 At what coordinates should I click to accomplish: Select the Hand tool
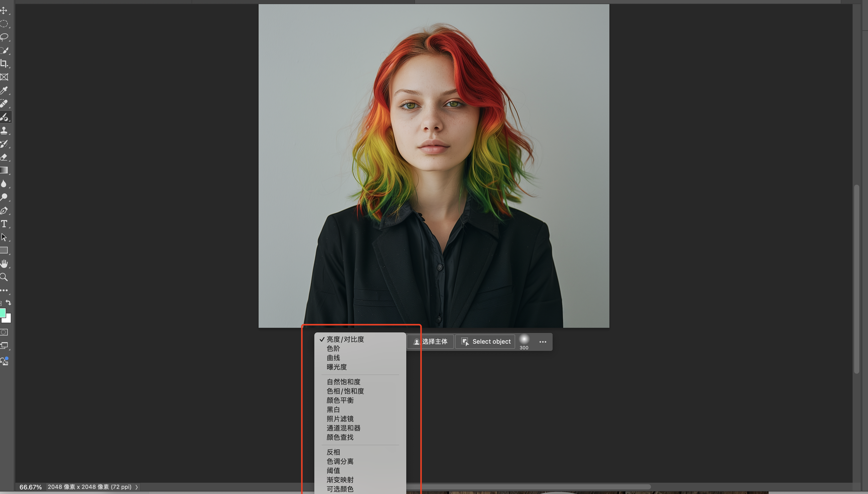(x=4, y=264)
